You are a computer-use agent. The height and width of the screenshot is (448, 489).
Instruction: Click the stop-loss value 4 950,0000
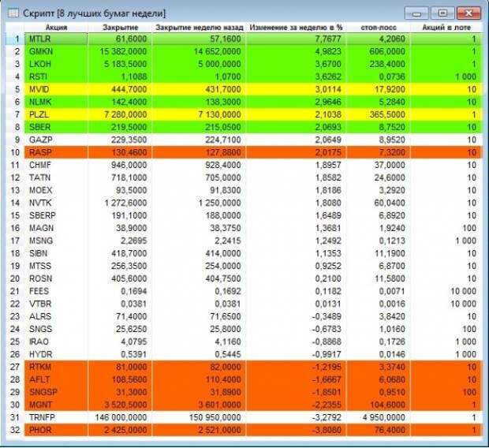(384, 417)
